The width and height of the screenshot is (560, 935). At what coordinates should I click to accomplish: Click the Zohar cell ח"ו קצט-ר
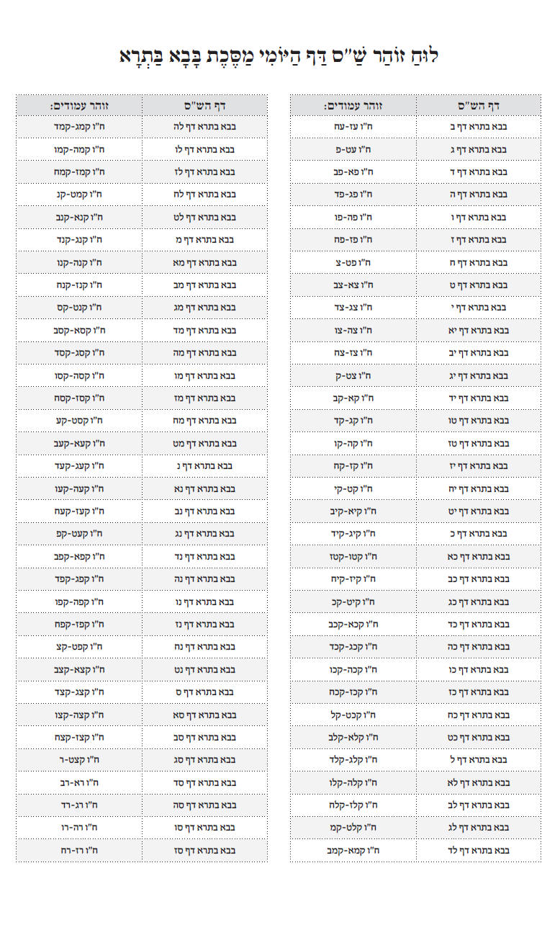[79, 759]
